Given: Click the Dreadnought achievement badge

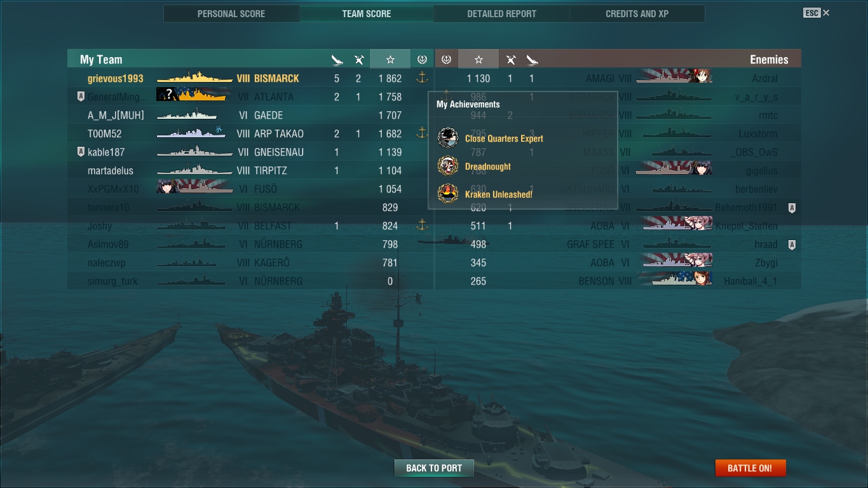Looking at the screenshot, I should coord(448,166).
